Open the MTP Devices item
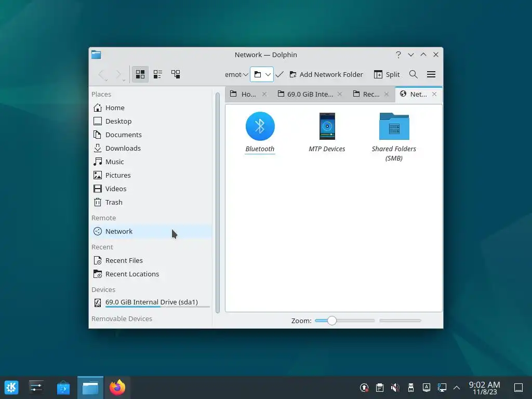The height and width of the screenshot is (399, 532). point(327,132)
